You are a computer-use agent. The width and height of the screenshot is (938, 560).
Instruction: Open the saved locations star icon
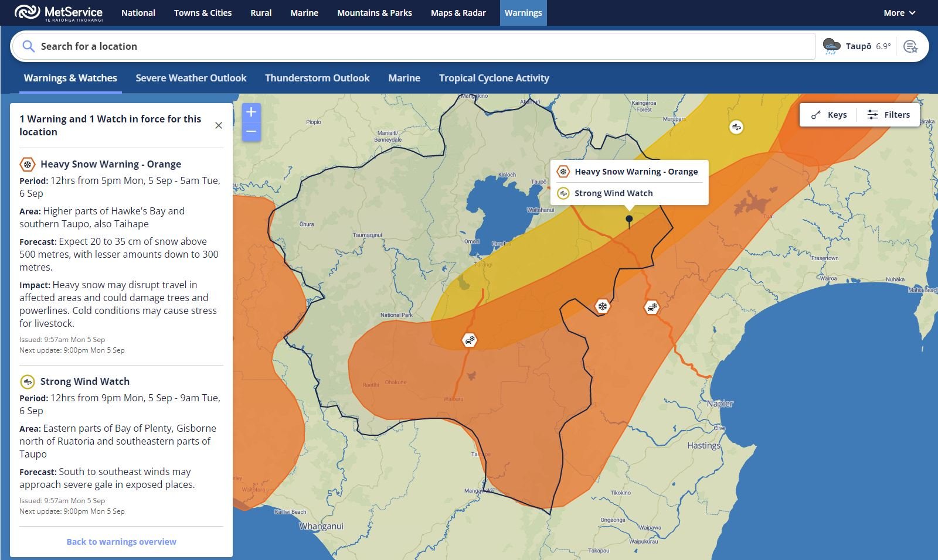pos(910,46)
